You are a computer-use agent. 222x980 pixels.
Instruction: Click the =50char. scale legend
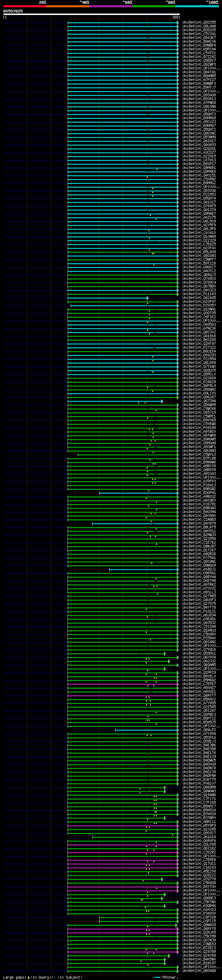click(x=166, y=977)
